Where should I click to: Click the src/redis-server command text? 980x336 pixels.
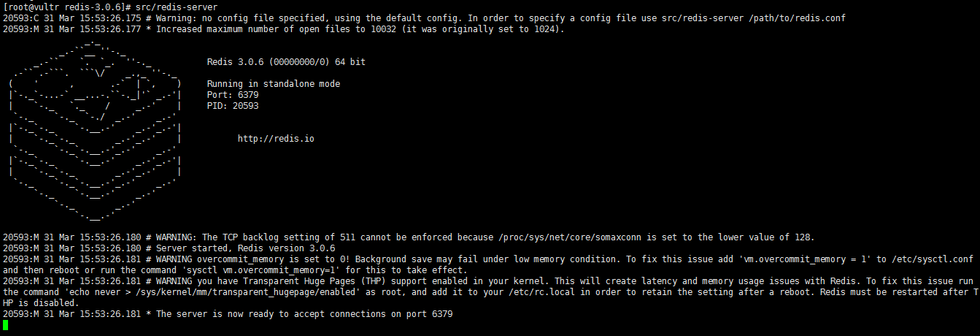coord(177,7)
